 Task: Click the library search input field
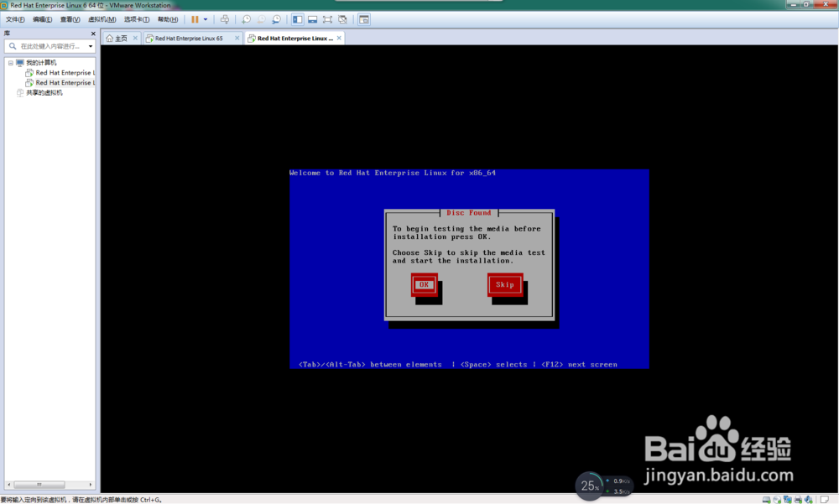click(x=52, y=46)
